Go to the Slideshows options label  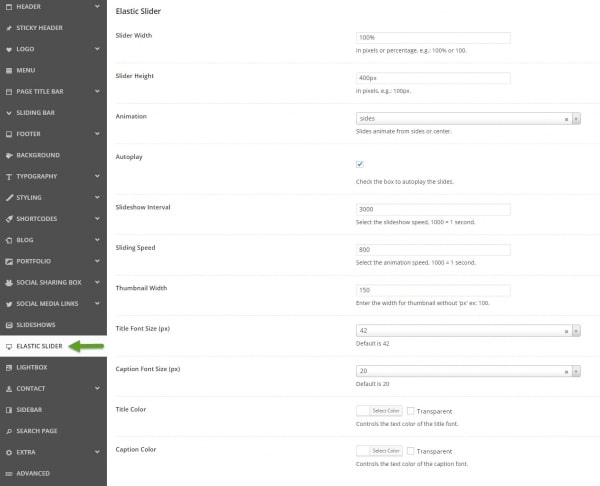(36, 325)
